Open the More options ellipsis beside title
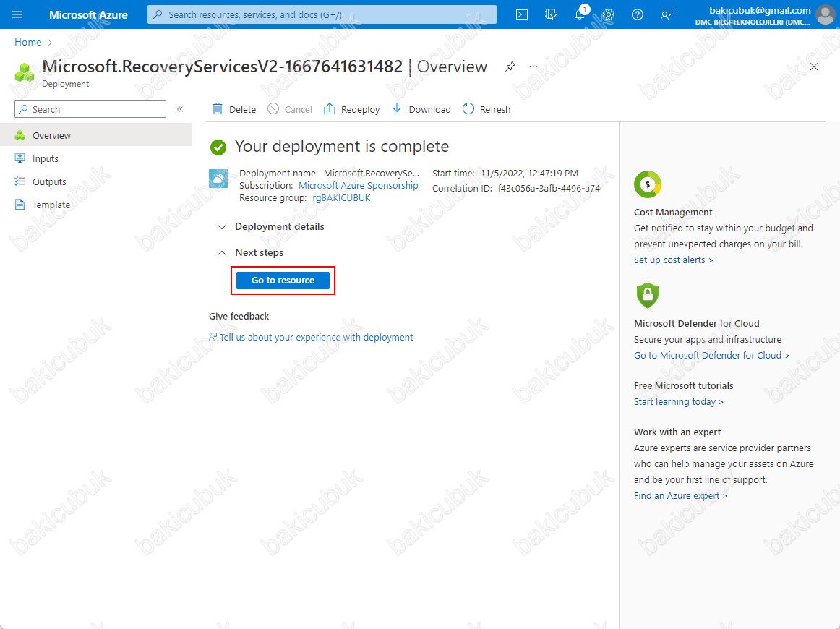Screen dimensions: 840x629 533,67
